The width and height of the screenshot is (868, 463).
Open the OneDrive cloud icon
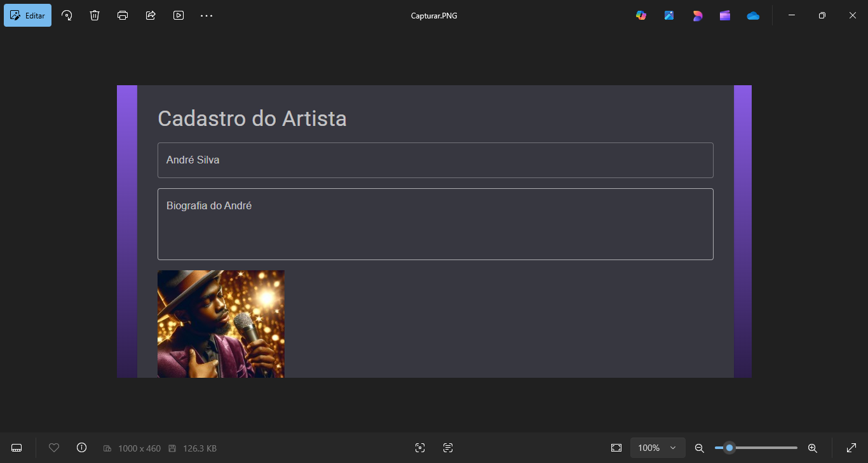pos(753,15)
